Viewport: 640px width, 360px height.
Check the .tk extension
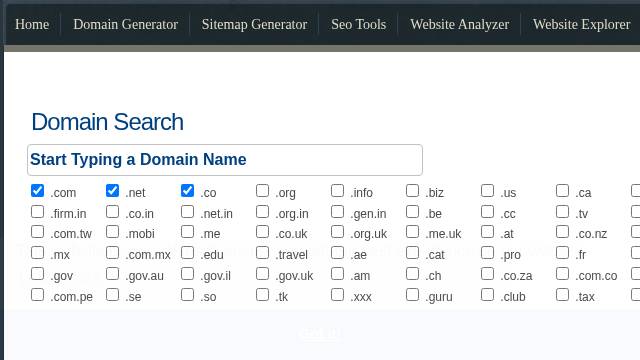coord(262,295)
